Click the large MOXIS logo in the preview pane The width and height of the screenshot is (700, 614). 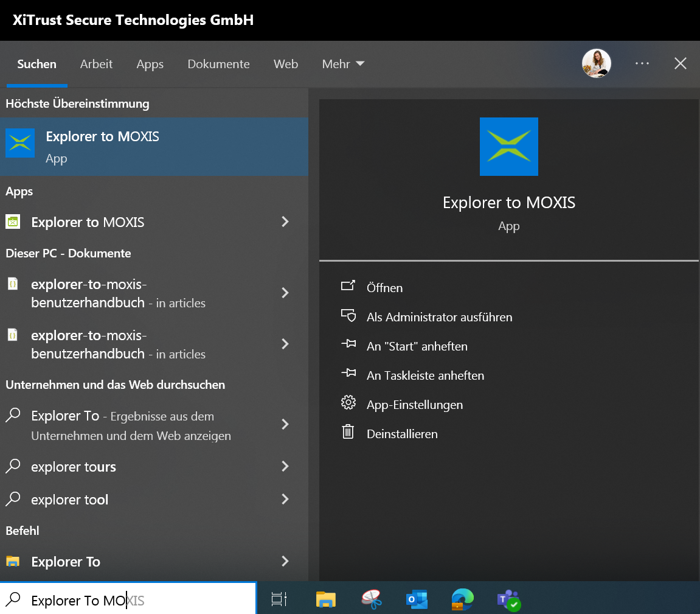(508, 147)
